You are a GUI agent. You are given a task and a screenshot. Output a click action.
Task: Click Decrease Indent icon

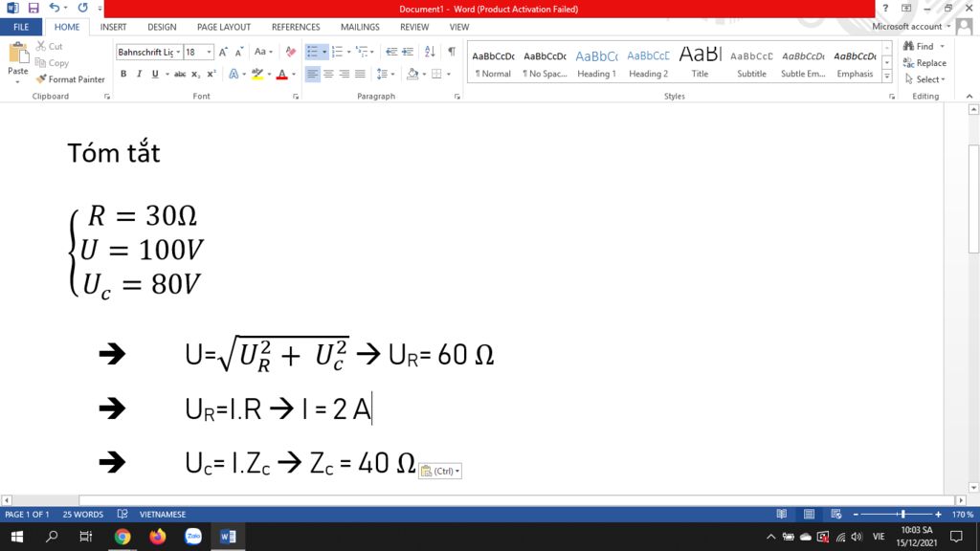pos(391,52)
